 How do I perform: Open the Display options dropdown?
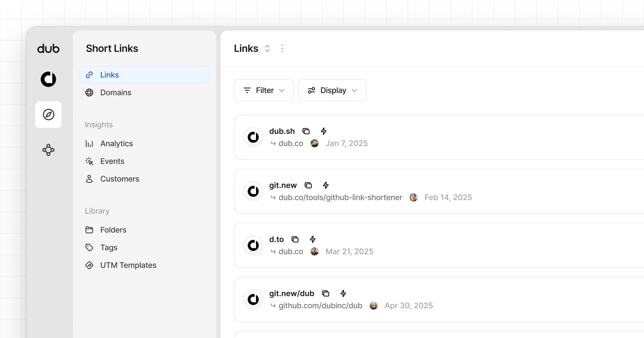(332, 90)
